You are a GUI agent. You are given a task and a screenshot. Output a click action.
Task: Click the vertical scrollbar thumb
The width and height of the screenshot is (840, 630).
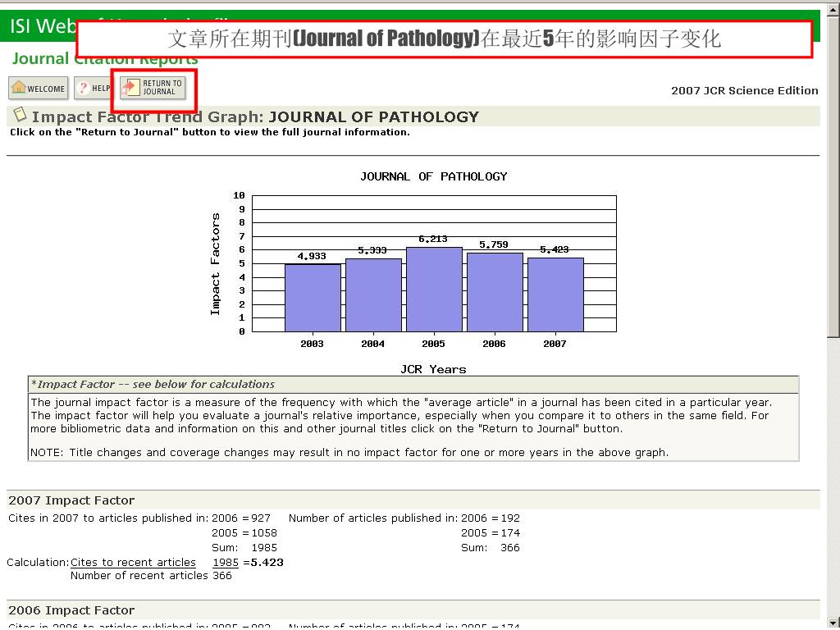[833, 177]
